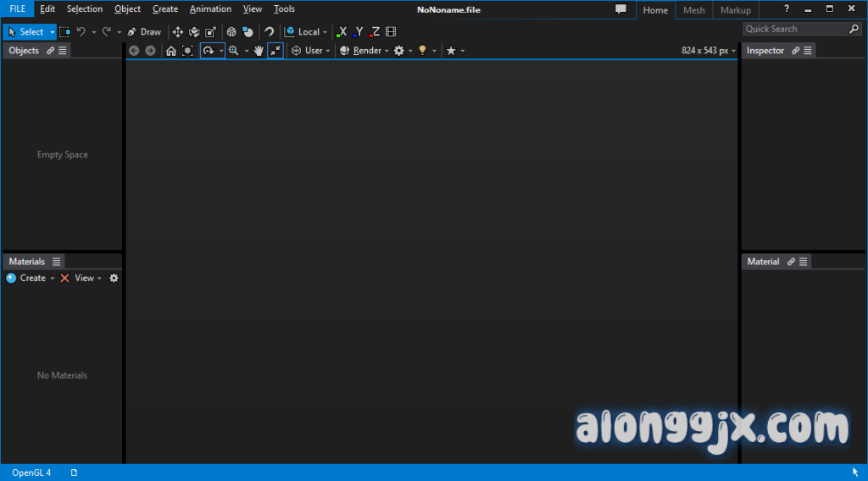This screenshot has height=481, width=868.
Task: Toggle the X axis constraint
Action: [x=342, y=32]
